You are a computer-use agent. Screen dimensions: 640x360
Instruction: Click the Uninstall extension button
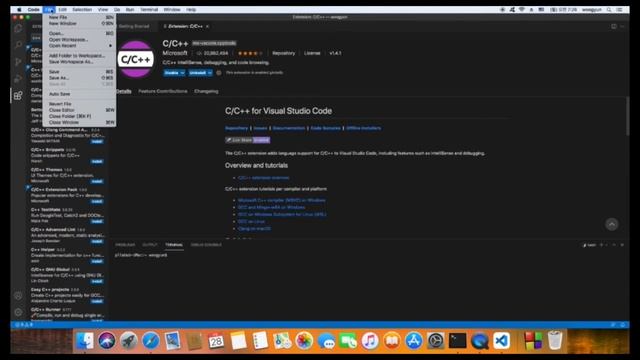tap(198, 73)
